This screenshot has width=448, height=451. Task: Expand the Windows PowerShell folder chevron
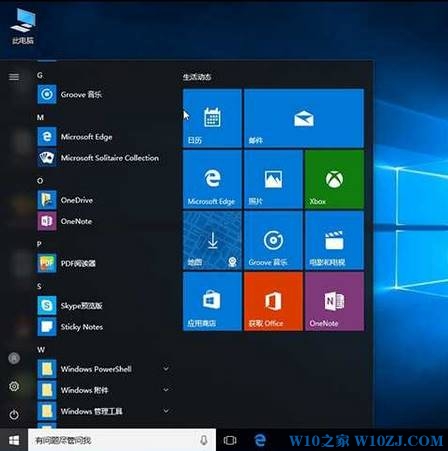pyautogui.click(x=166, y=369)
